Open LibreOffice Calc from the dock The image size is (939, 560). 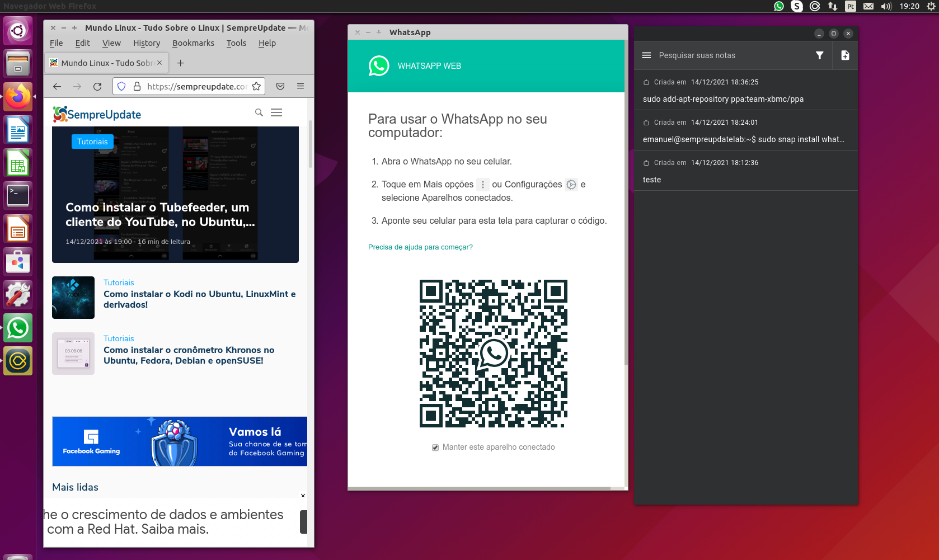pyautogui.click(x=18, y=163)
